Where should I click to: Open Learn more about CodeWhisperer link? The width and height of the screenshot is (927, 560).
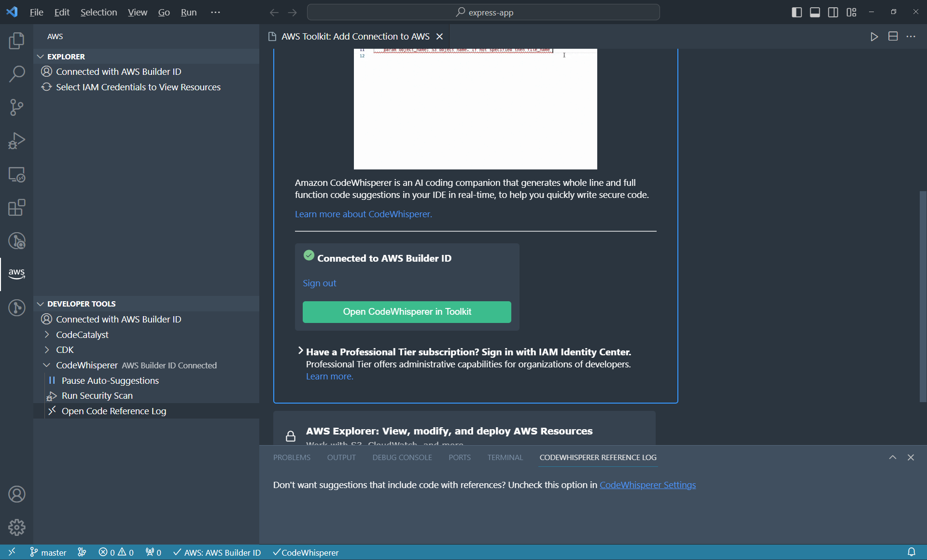click(x=363, y=214)
